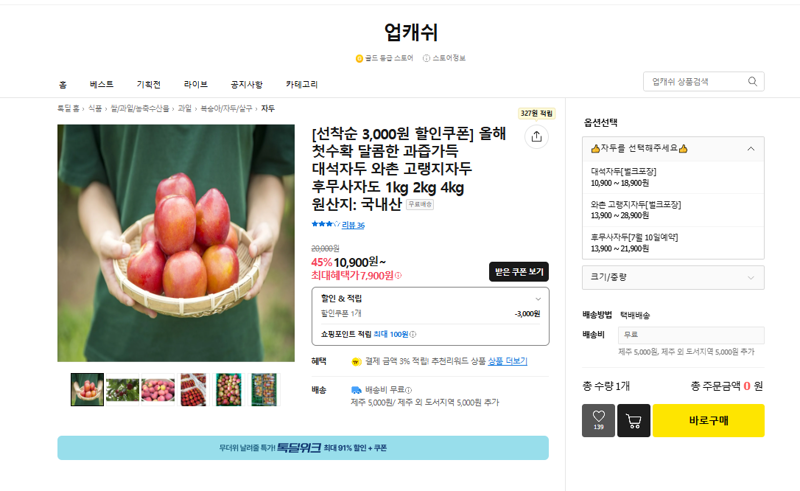Click the shopping cart icon button
The image size is (800, 491).
[x=634, y=421]
